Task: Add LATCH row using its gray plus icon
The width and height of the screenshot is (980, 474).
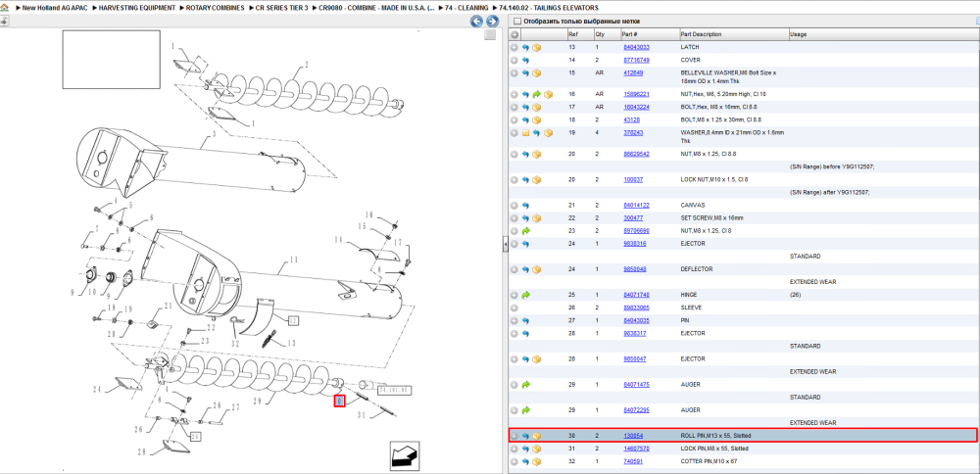Action: 514,47
